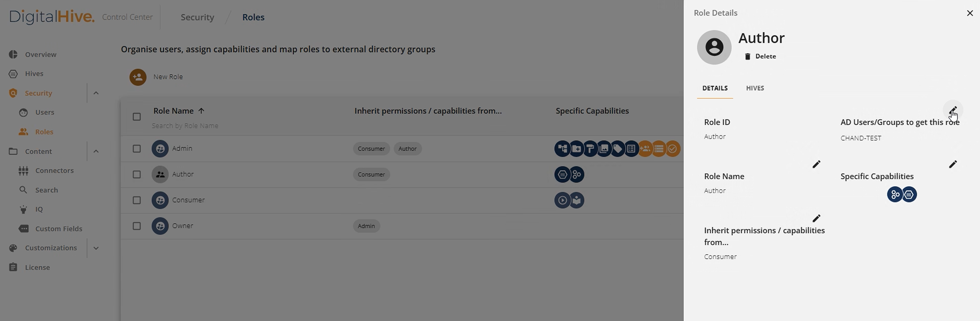Image resolution: width=980 pixels, height=321 pixels.
Task: Collapse the Content sidebar section
Action: 96,151
